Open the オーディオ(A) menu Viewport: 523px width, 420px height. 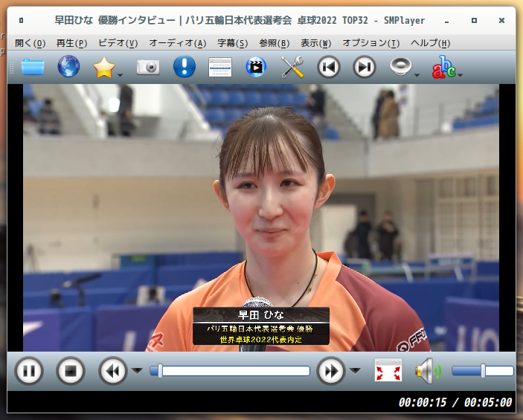click(x=178, y=43)
